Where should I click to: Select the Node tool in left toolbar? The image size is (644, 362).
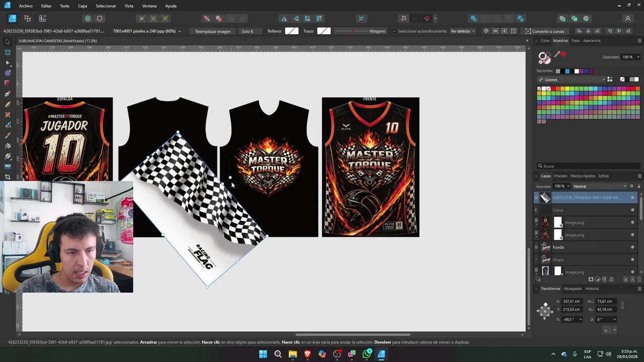pos(8,63)
